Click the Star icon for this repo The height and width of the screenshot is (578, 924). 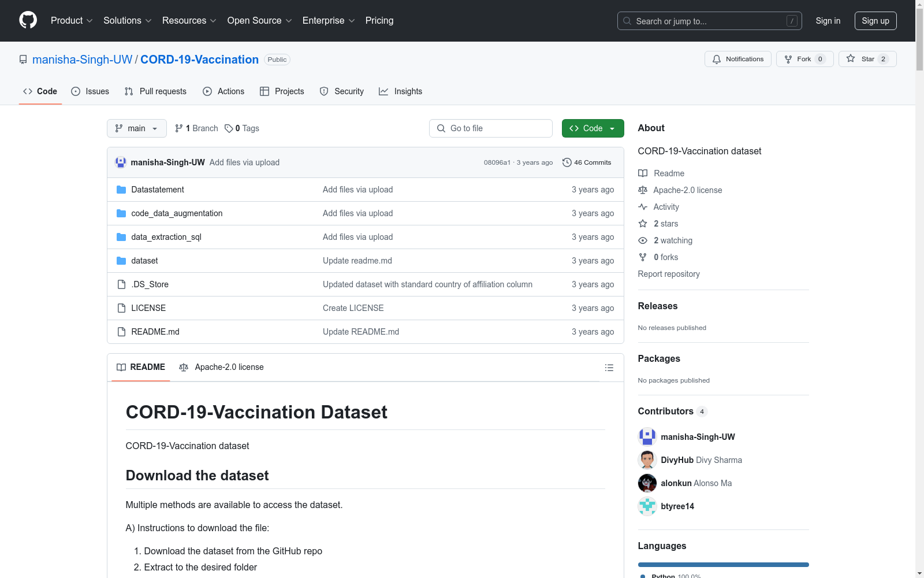tap(851, 58)
